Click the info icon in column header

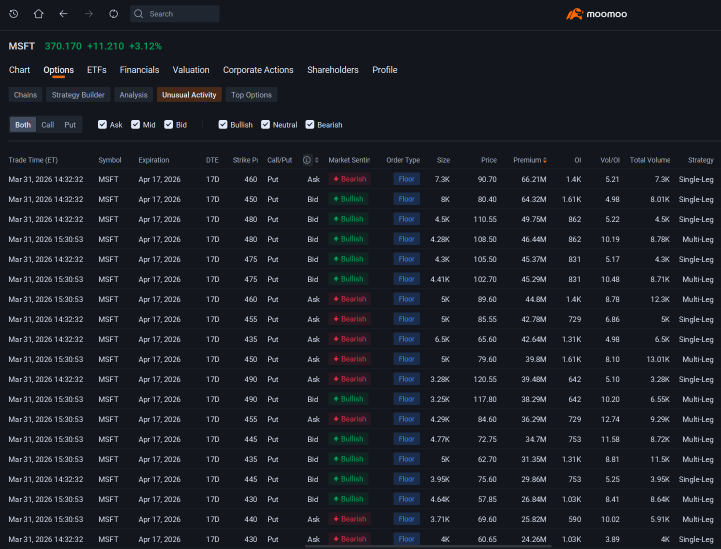(x=307, y=160)
